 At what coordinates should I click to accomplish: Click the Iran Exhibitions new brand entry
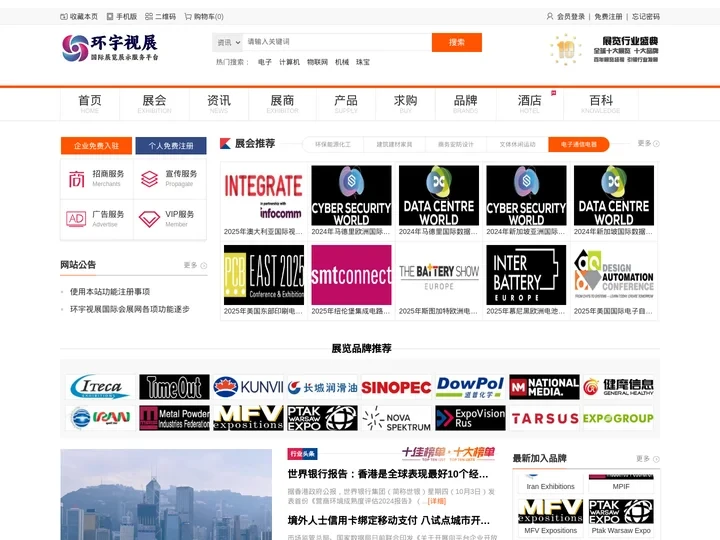pos(551,482)
